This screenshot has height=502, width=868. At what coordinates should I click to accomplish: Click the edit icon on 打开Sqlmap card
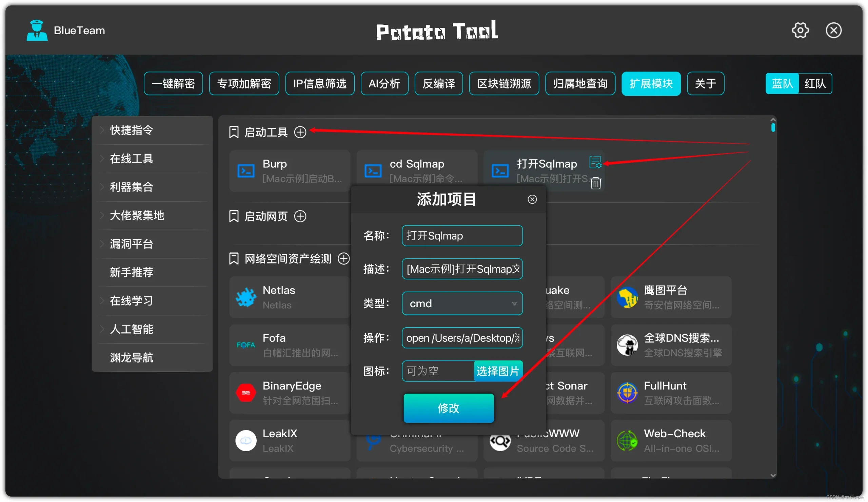point(595,162)
